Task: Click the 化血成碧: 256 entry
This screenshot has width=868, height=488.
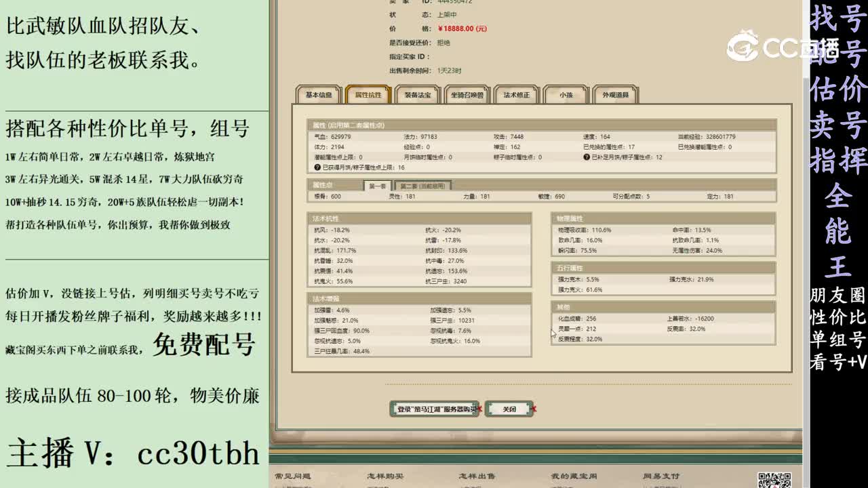Action: [x=577, y=319]
